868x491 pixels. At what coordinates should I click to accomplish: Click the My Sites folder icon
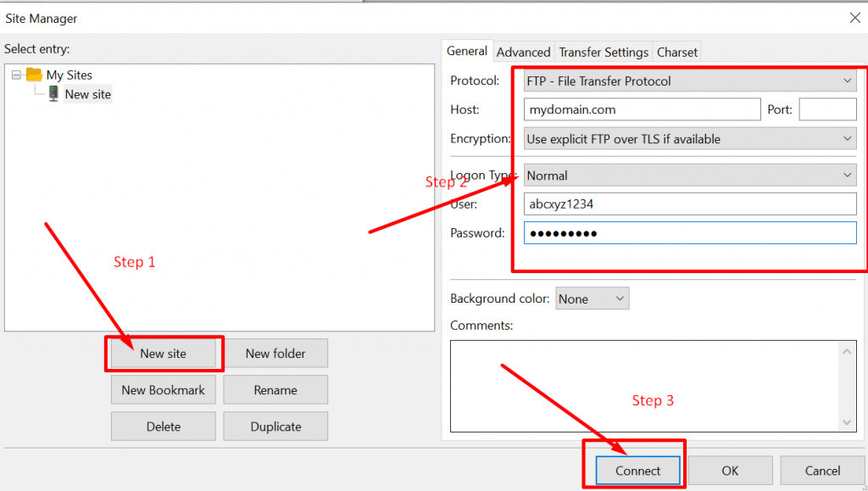coord(34,75)
